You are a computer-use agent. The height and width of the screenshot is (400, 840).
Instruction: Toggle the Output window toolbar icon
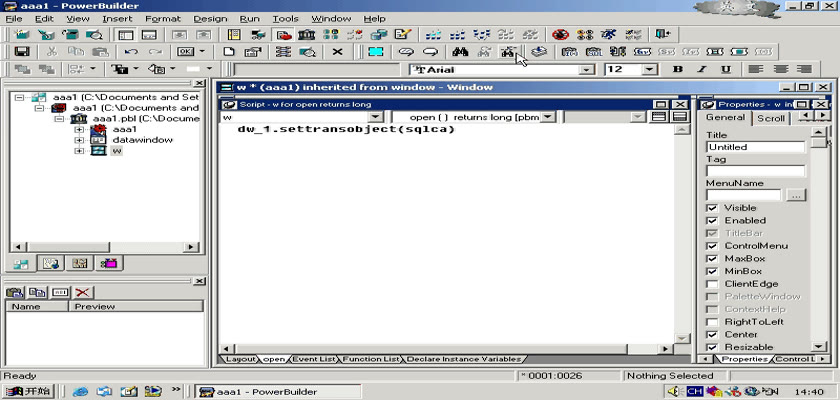coord(149,35)
